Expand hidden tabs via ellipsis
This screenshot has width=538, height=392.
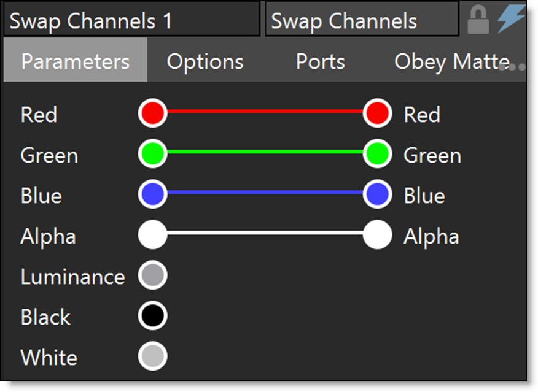point(513,67)
